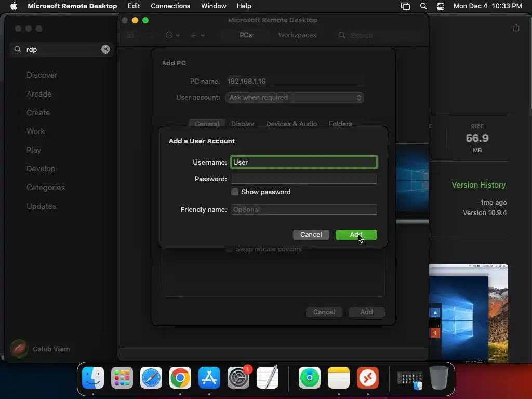Go to Updates in App Store sidebar
532x399 pixels.
[42, 206]
